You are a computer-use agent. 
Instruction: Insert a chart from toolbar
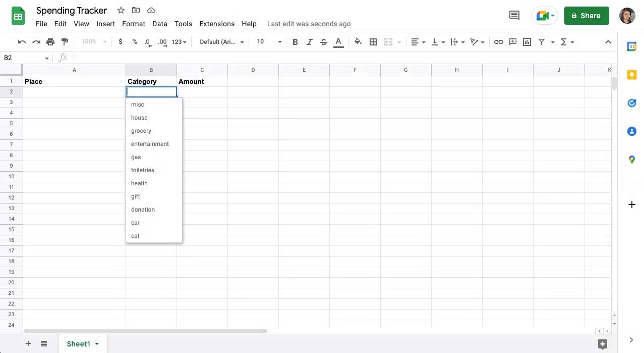click(527, 42)
